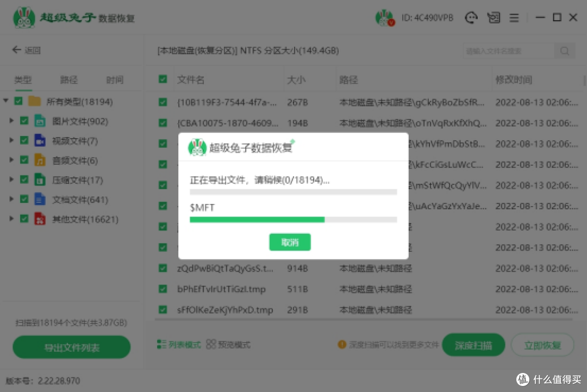This screenshot has height=392, width=587.
Task: Select the sFfOlKeZeKjYhPxD.tmp file name
Action: [225, 310]
